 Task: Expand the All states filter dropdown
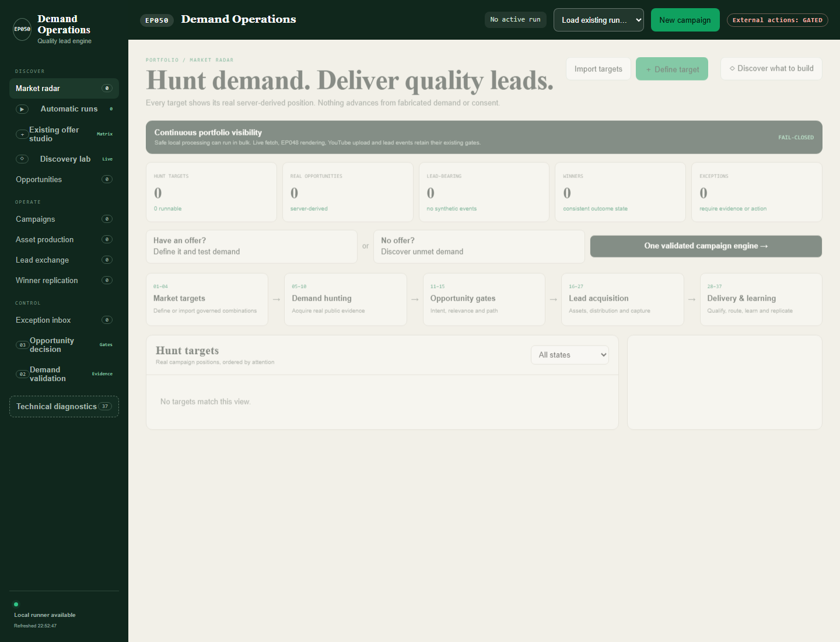(570, 355)
